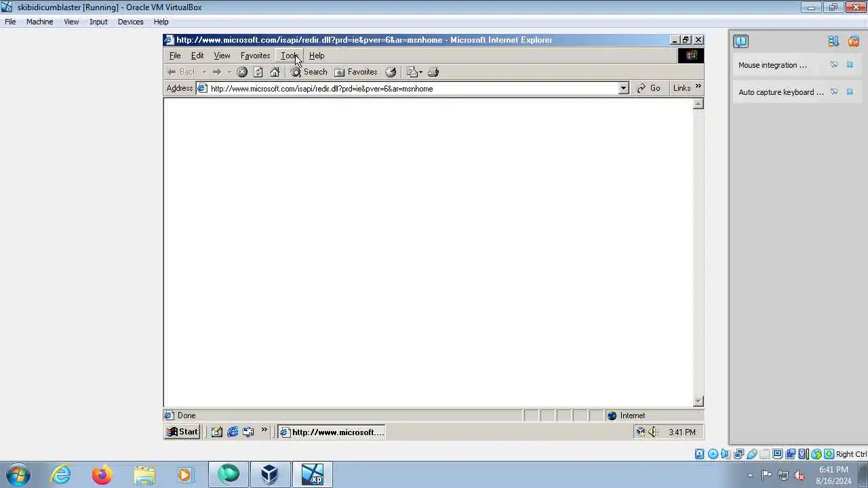Screen dimensions: 868x488
Task: Dismiss the Mouse integration notification
Action: [850, 65]
